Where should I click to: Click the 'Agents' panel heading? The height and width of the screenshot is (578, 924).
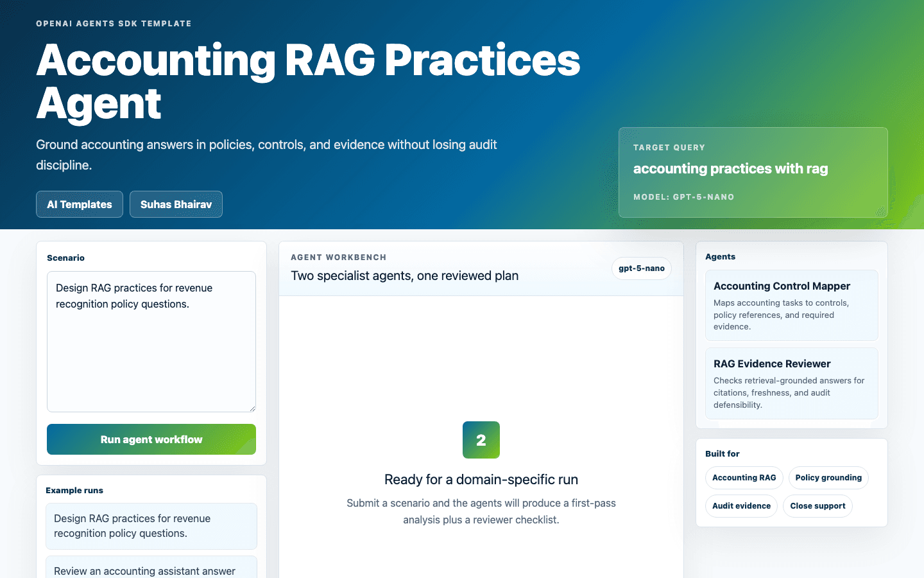721,257
